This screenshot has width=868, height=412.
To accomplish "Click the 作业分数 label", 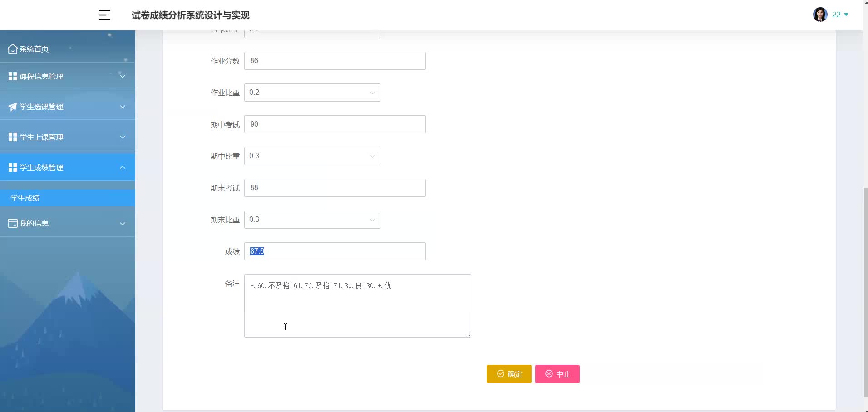I will 225,61.
